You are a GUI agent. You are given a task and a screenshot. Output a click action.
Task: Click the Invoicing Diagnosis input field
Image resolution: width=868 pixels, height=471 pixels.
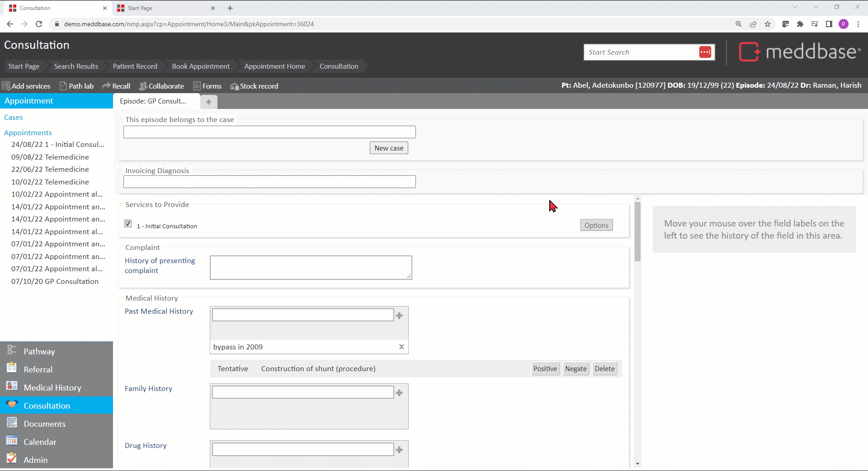269,182
